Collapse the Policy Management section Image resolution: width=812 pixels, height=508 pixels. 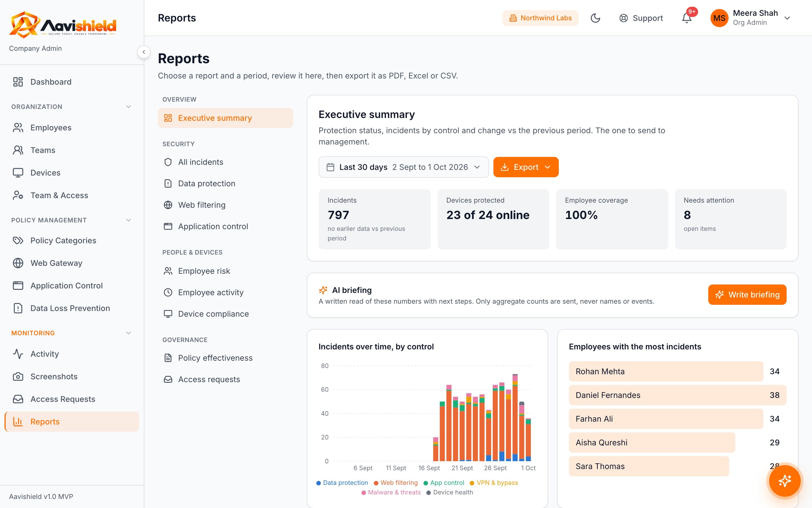coord(128,220)
